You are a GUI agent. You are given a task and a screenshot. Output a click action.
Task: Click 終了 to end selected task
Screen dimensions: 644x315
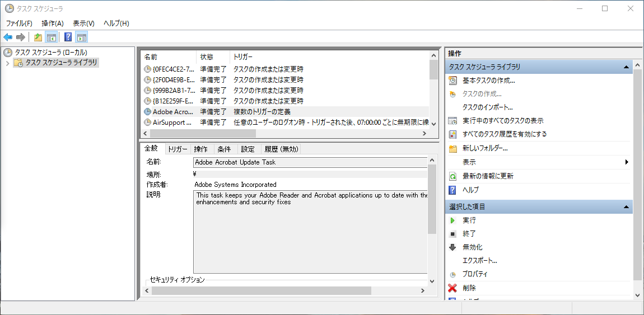click(469, 234)
